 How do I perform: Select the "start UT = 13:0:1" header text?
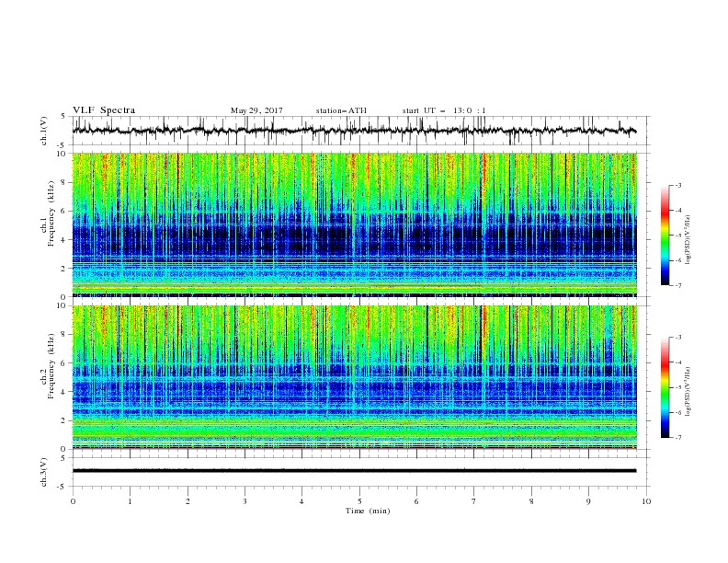444,110
